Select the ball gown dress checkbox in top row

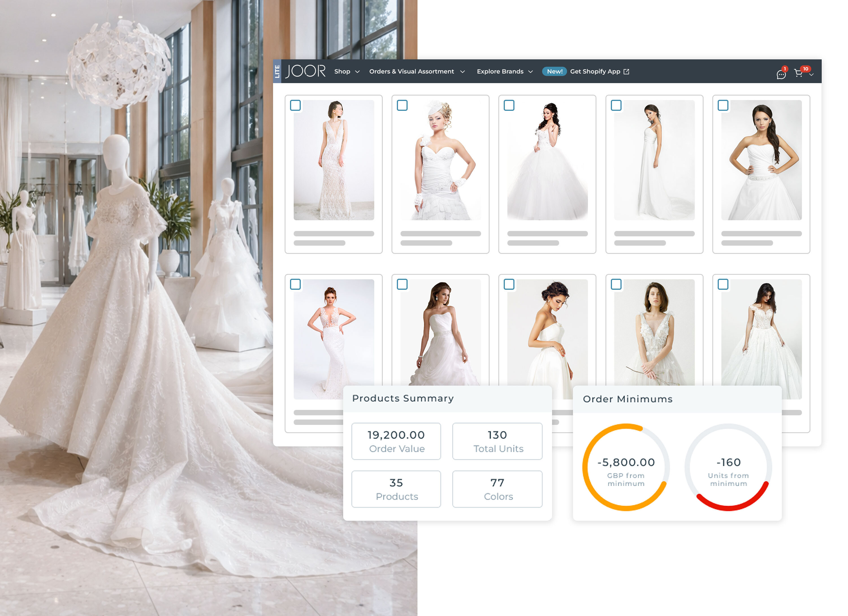[x=509, y=105]
